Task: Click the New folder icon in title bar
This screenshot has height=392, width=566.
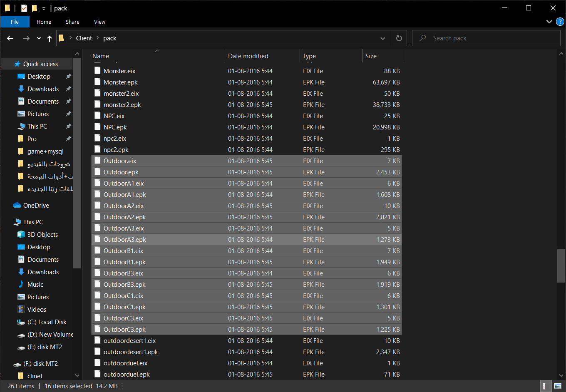Action: pyautogui.click(x=35, y=8)
